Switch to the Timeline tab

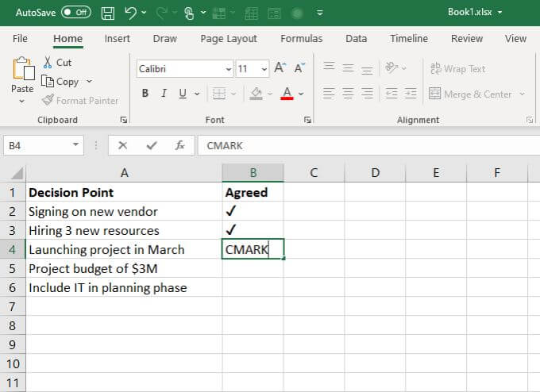tap(409, 39)
